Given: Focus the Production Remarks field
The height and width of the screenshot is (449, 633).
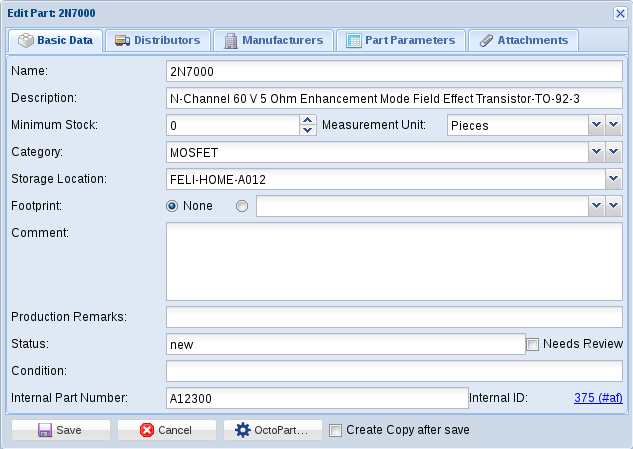Looking at the screenshot, I should [x=394, y=317].
